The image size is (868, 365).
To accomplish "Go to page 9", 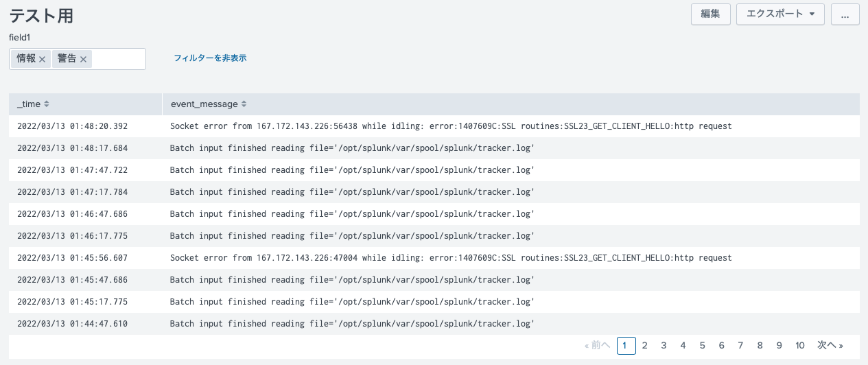I will click(779, 346).
